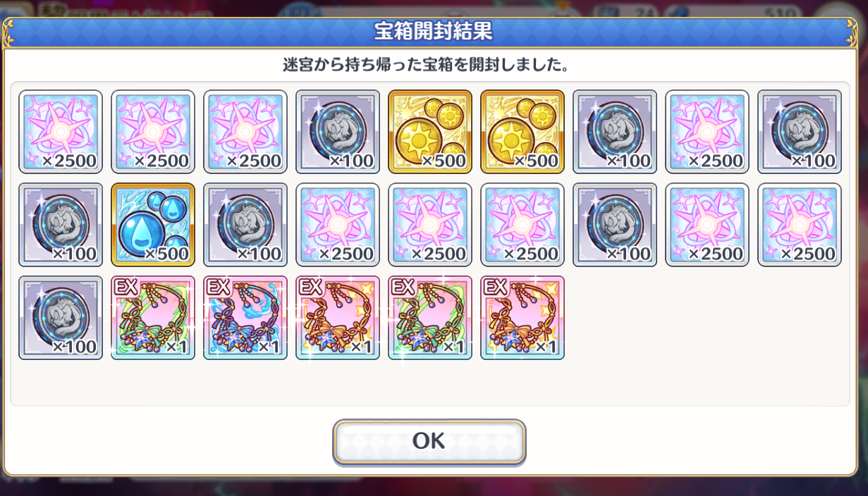
Task: Tap the silver coin right of the water orb
Action: click(x=245, y=225)
